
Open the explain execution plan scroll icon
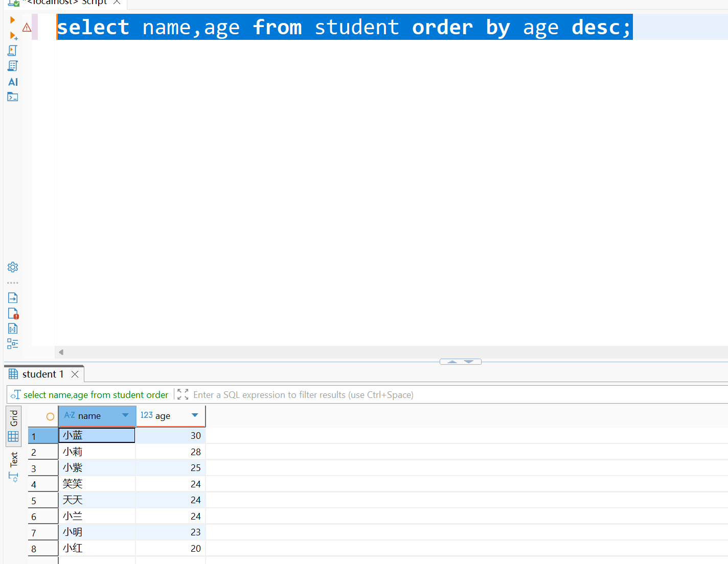click(13, 66)
